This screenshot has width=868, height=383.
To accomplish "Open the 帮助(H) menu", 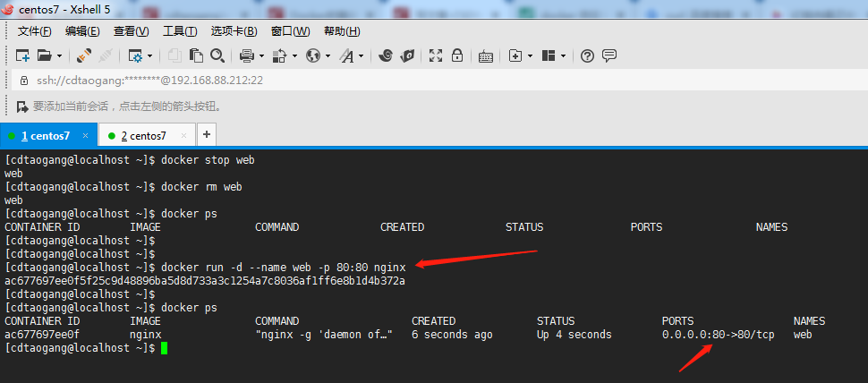I will pos(342,31).
